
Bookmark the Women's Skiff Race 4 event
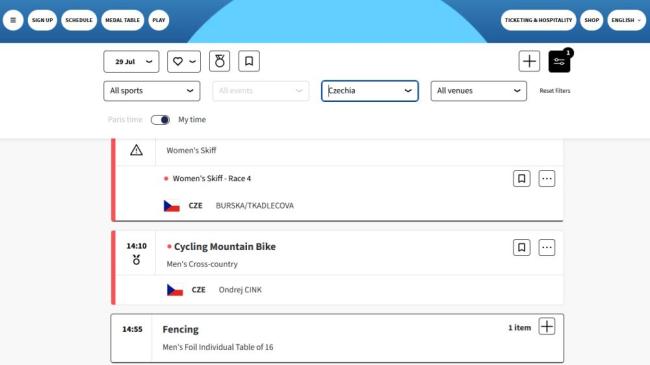521,179
